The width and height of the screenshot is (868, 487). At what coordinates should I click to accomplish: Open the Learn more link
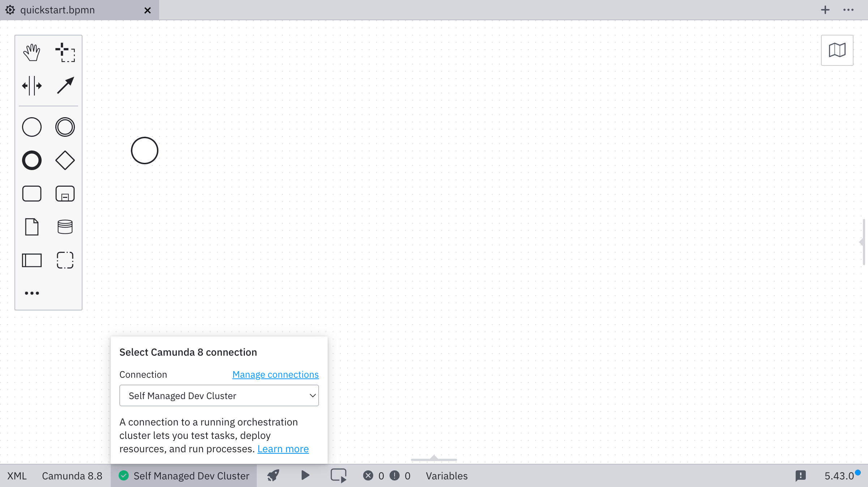tap(283, 449)
